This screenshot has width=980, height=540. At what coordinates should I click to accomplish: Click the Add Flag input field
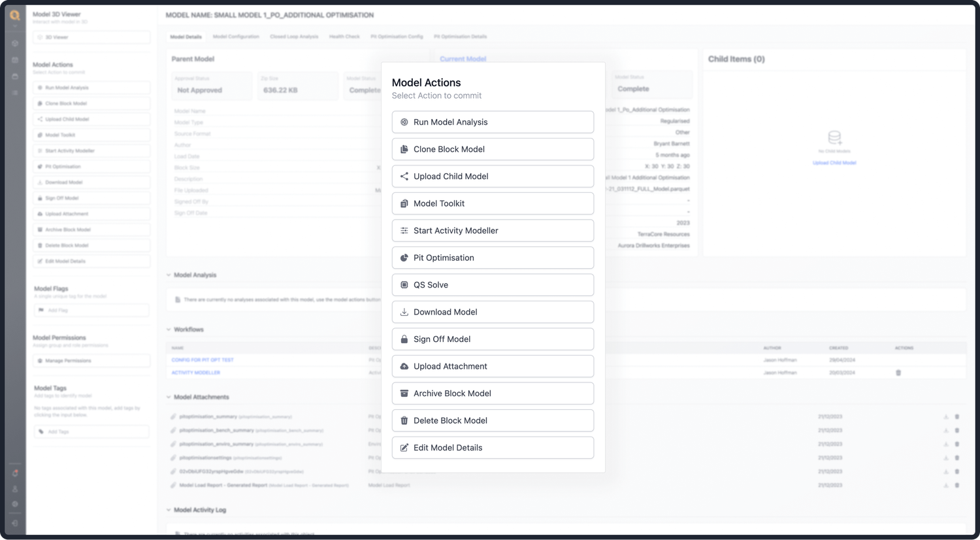(91, 310)
